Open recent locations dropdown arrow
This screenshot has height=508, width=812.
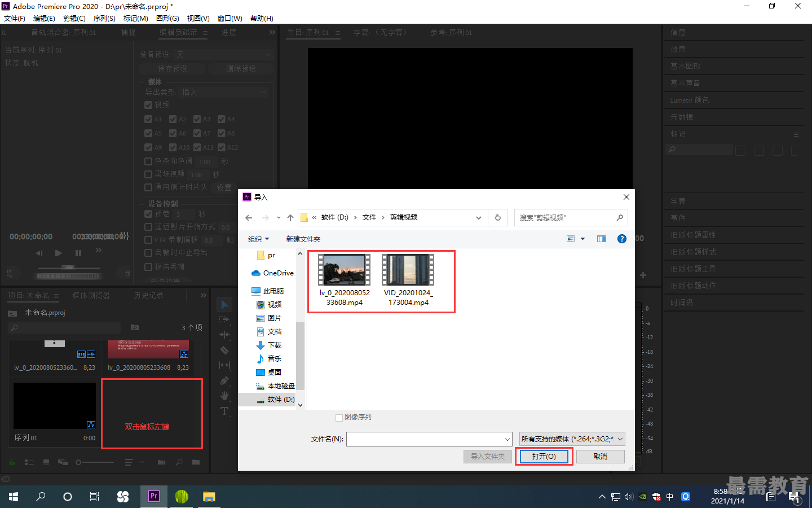point(279,217)
